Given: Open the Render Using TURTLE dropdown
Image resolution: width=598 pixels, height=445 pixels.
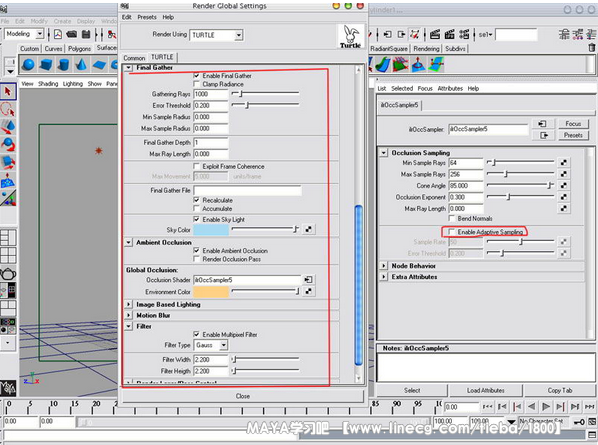Looking at the screenshot, I should tap(216, 35).
